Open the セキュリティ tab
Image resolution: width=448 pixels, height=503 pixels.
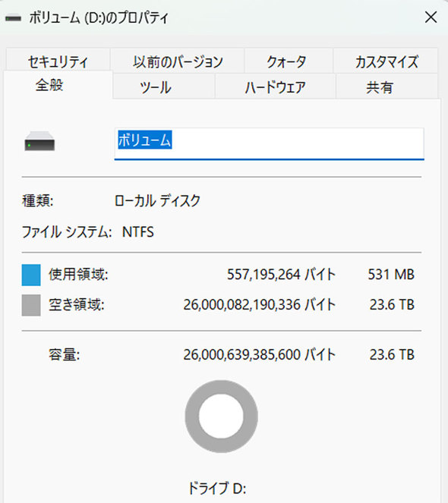[58, 61]
